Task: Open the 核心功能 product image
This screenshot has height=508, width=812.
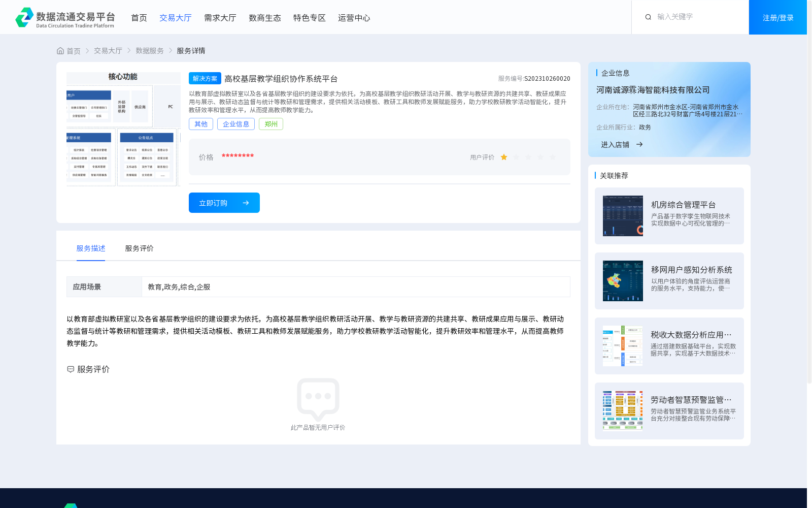Action: coord(123,129)
